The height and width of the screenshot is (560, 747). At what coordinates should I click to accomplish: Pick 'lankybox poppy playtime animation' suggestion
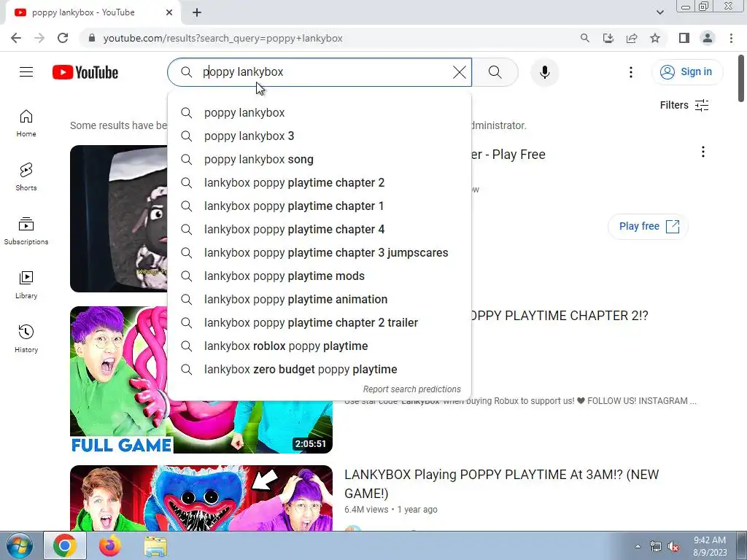pyautogui.click(x=320, y=300)
